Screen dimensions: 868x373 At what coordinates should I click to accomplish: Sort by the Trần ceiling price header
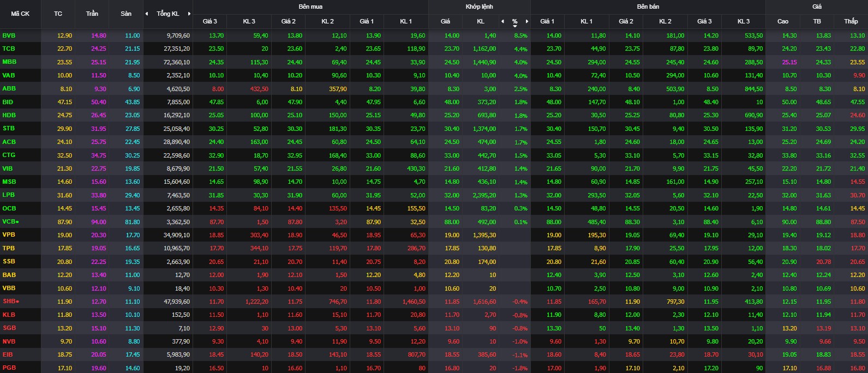(92, 14)
